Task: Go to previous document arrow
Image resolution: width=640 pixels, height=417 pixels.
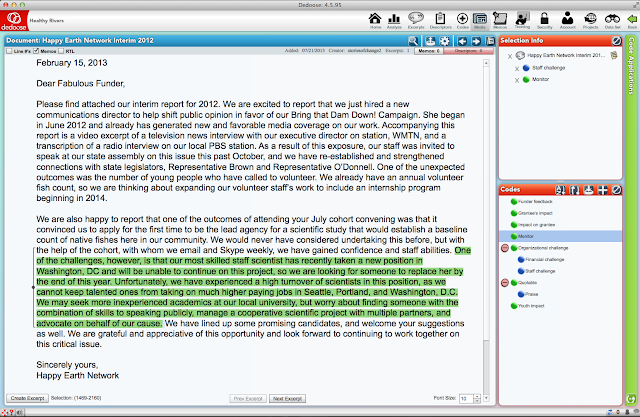Action: pos(462,41)
